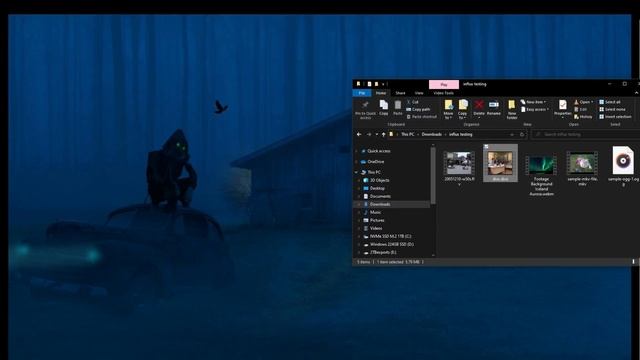Click Select none in the ribbon
The image size is (640, 360).
pyautogui.click(x=612, y=109)
